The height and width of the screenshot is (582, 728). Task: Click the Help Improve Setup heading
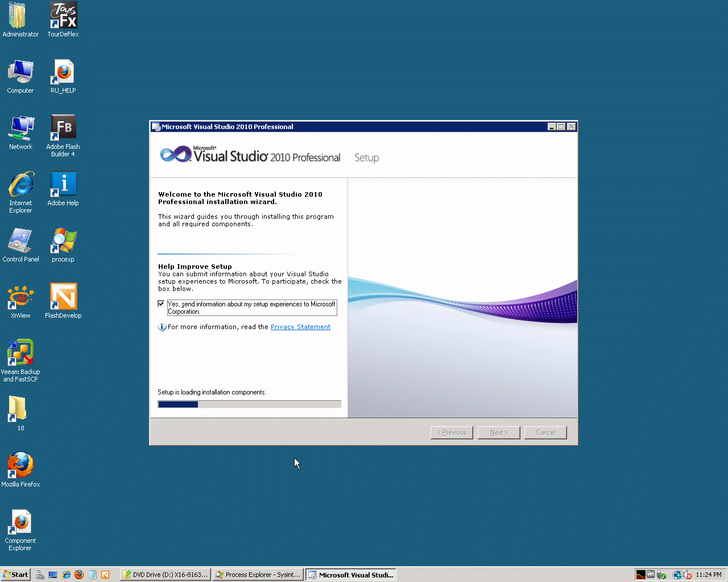point(195,267)
